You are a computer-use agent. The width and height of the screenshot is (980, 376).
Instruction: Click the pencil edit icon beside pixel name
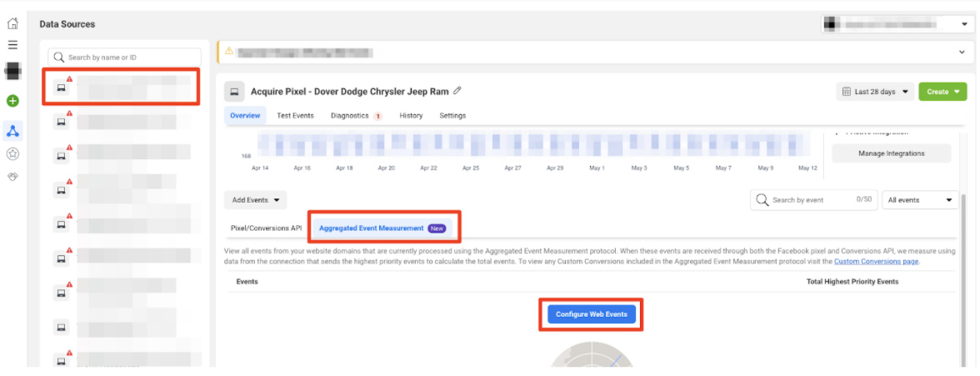pyautogui.click(x=457, y=91)
